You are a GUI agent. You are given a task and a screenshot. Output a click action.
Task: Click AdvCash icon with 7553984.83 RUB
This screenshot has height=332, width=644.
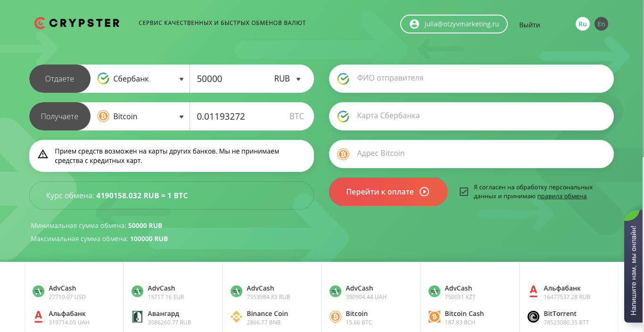236,292
